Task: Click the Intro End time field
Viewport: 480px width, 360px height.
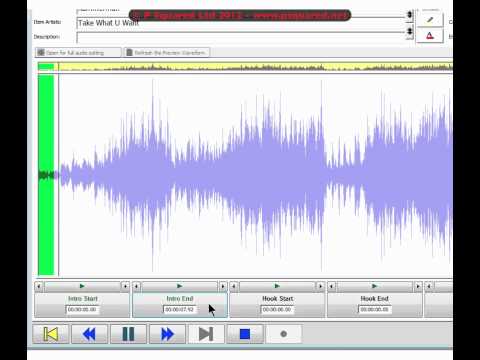Action: coord(180,310)
